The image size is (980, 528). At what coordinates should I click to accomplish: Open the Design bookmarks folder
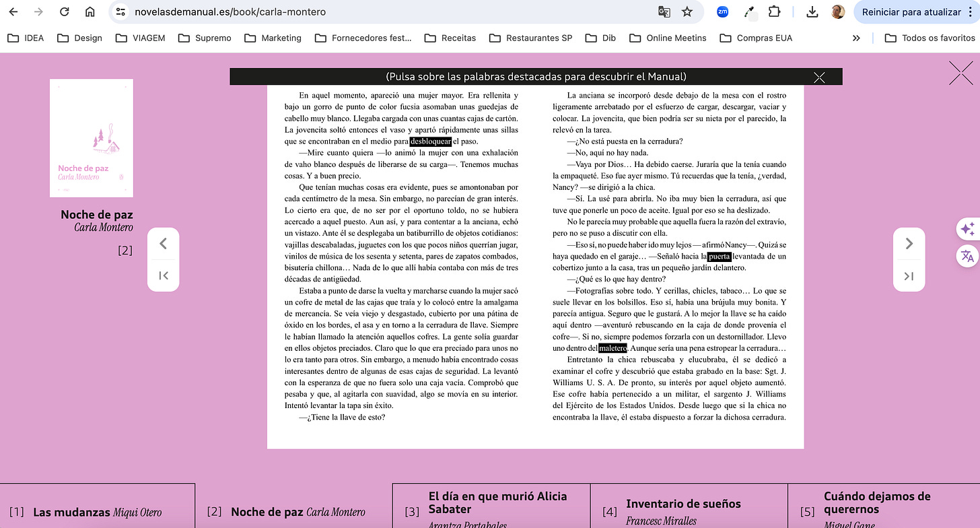(x=80, y=38)
